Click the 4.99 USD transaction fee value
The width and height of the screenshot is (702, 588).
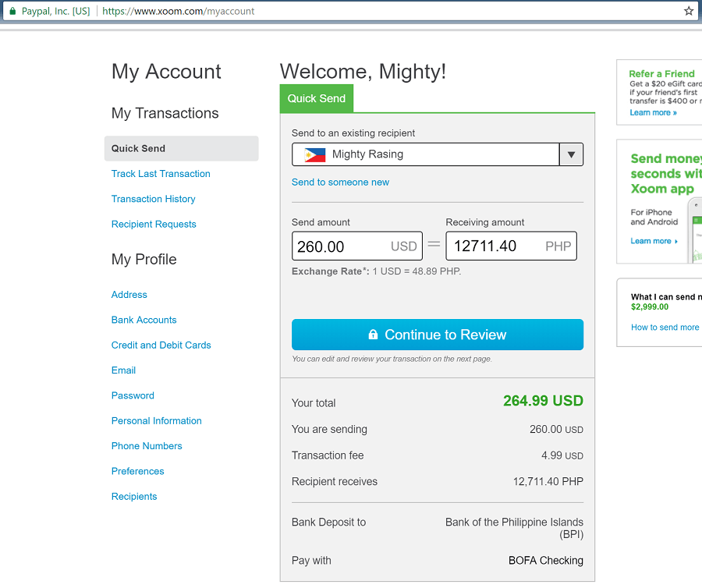click(x=562, y=455)
